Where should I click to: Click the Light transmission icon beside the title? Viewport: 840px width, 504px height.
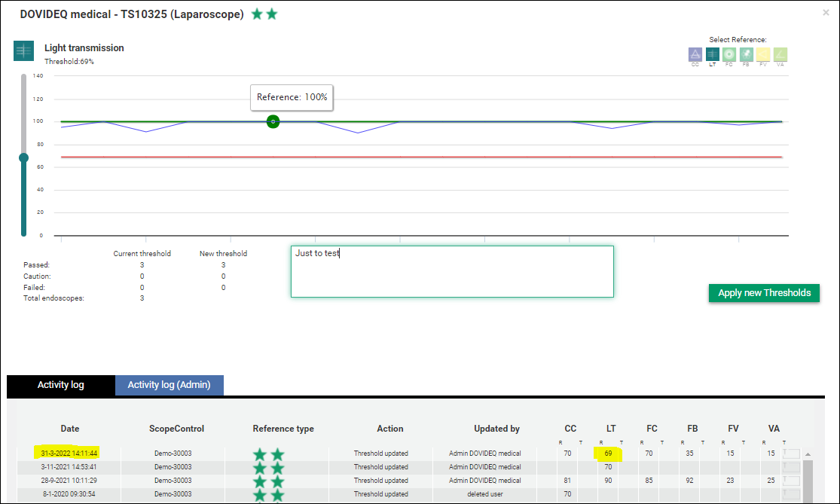(23, 51)
